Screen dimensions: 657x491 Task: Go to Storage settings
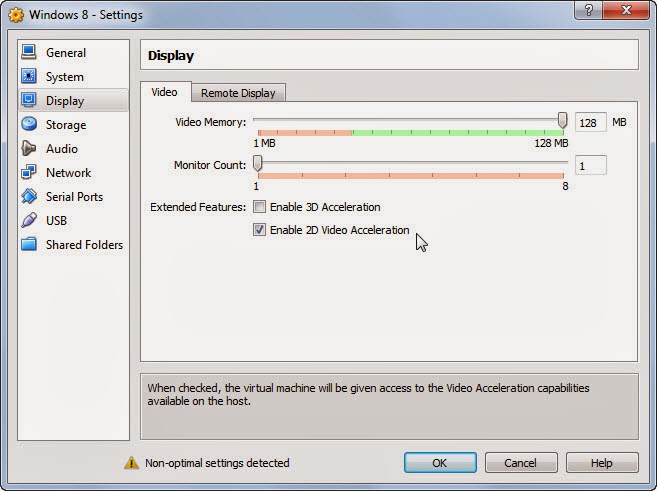point(74,124)
